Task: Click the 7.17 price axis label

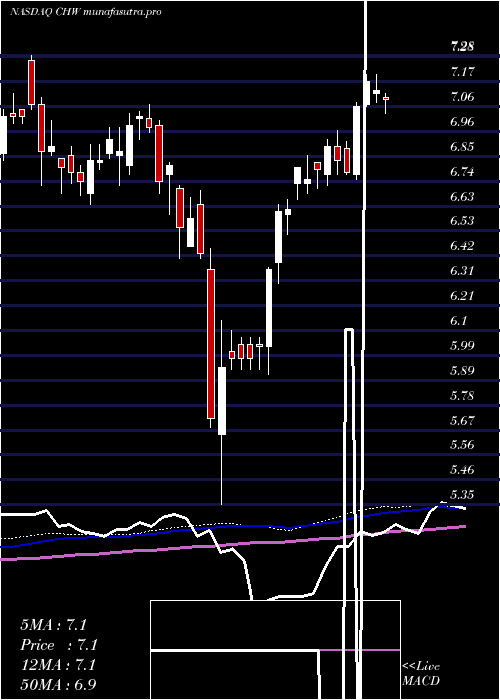Action: (462, 71)
